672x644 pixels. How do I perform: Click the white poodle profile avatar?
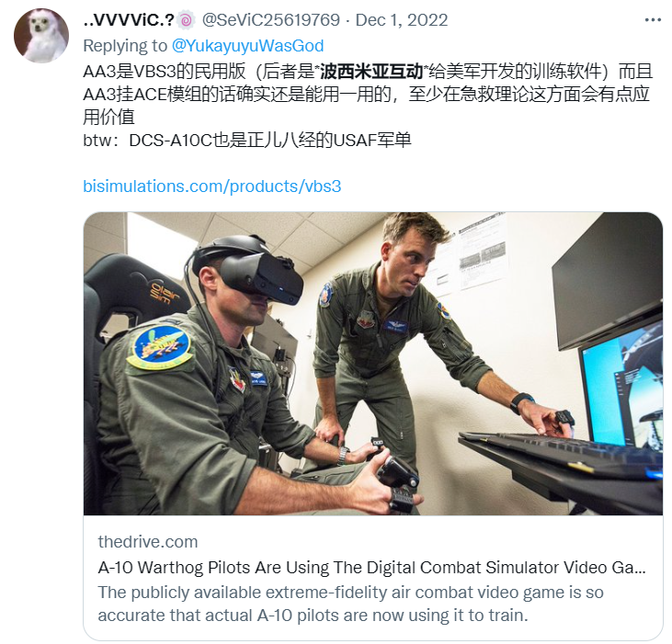(x=41, y=36)
